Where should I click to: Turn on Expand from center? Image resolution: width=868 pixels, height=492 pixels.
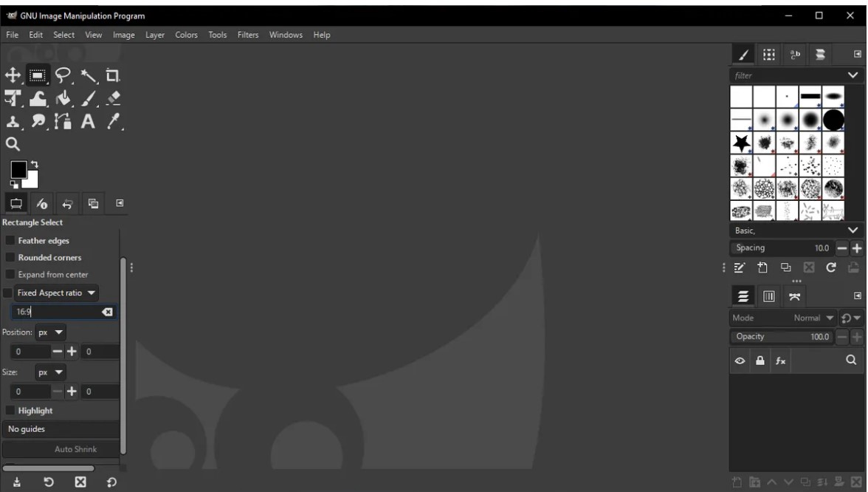point(10,274)
